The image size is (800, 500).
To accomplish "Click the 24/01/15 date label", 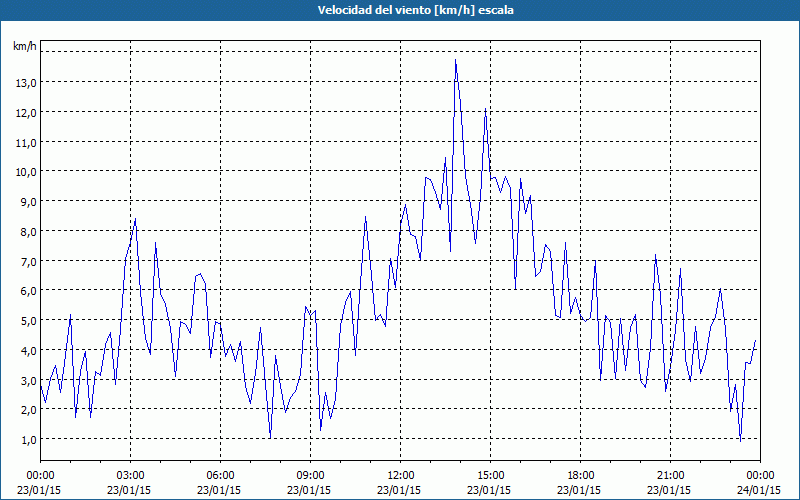I will coord(760,490).
